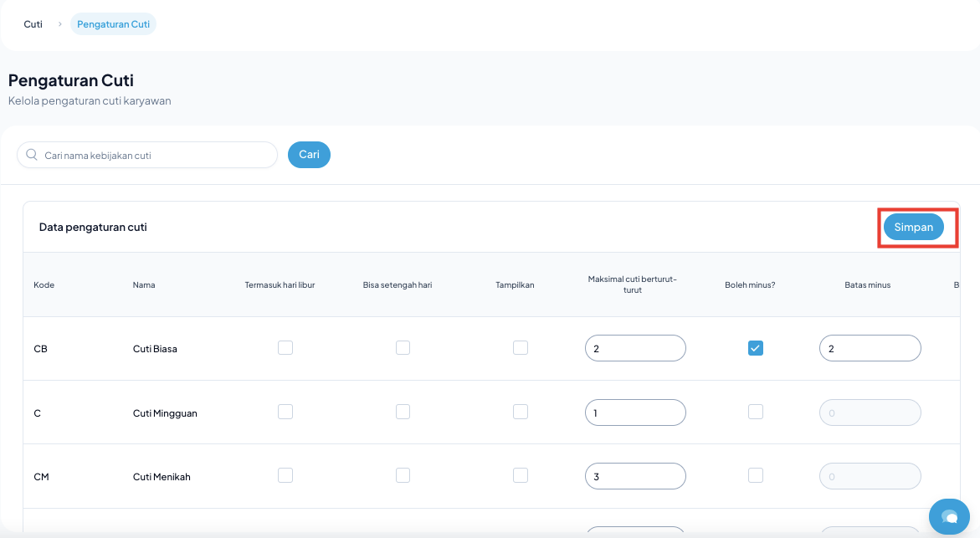
Task: Click the Cari search button
Action: (309, 155)
